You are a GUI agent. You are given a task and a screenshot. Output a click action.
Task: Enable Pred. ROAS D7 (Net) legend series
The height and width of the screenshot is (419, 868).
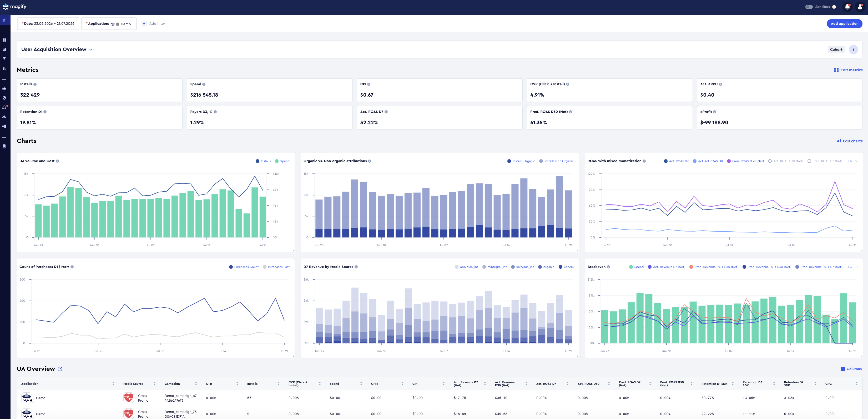[825, 161]
